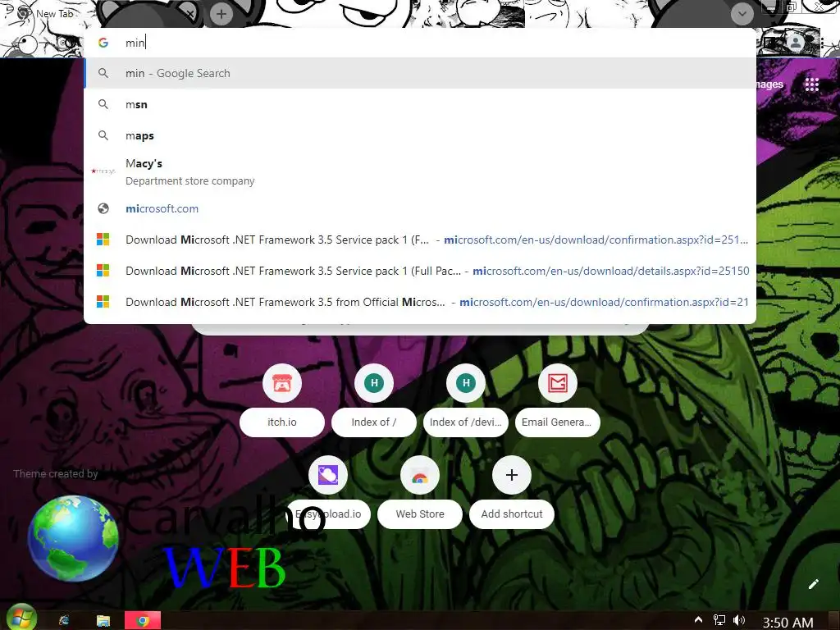The width and height of the screenshot is (840, 630).
Task: Open File Explorer from the taskbar
Action: coord(103,620)
